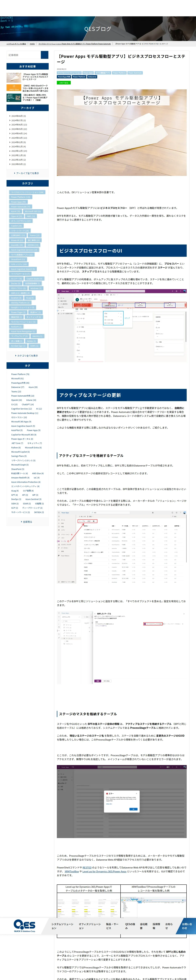Click the LINEで送る green button

64,82
